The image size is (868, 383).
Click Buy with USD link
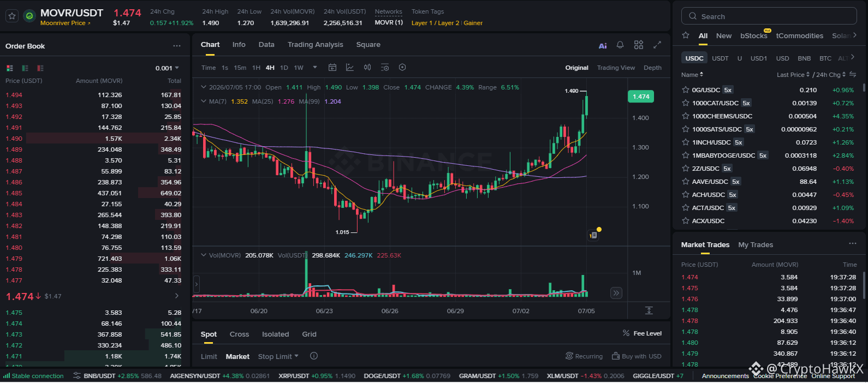[637, 356]
